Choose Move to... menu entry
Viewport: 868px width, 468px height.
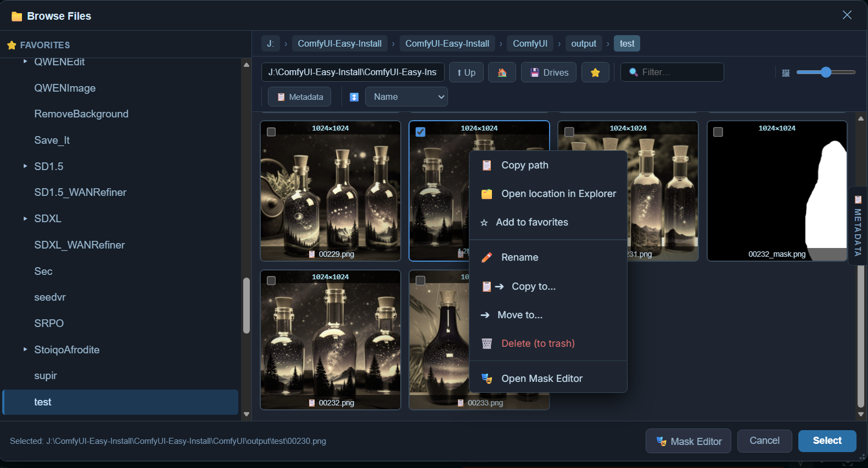(x=548, y=315)
